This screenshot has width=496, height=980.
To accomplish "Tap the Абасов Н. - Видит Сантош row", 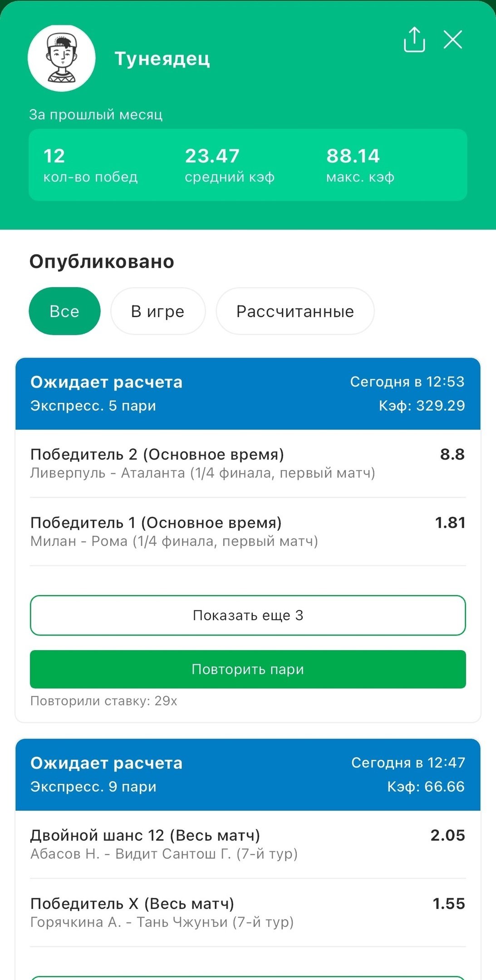I will [164, 844].
